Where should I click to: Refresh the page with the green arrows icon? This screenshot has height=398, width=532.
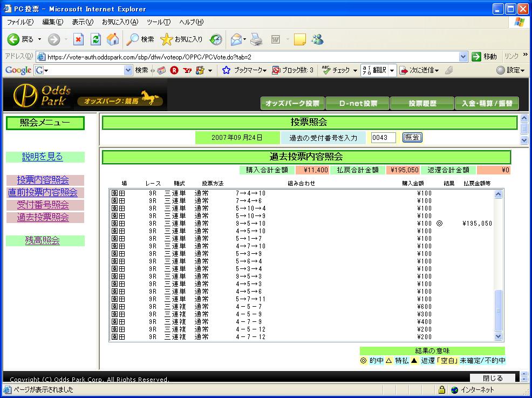click(96, 40)
